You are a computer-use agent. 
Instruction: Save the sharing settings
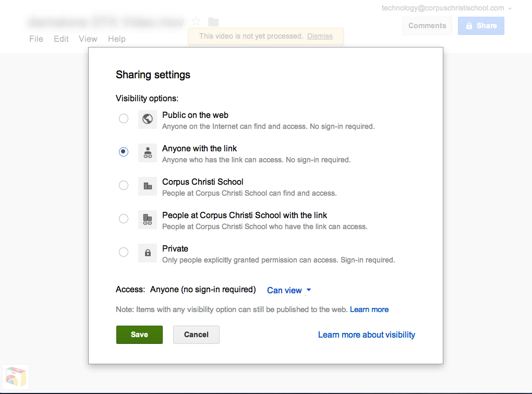tap(139, 335)
